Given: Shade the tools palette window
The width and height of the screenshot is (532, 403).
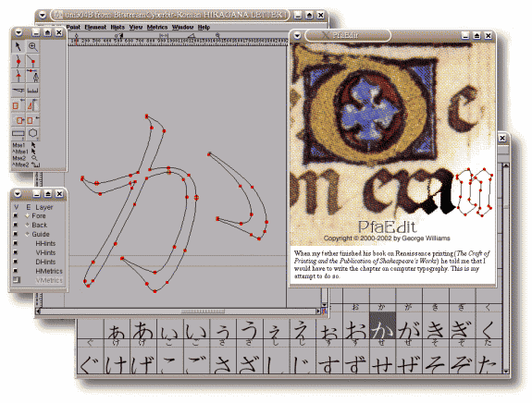Looking at the screenshot, I should point(47,32).
